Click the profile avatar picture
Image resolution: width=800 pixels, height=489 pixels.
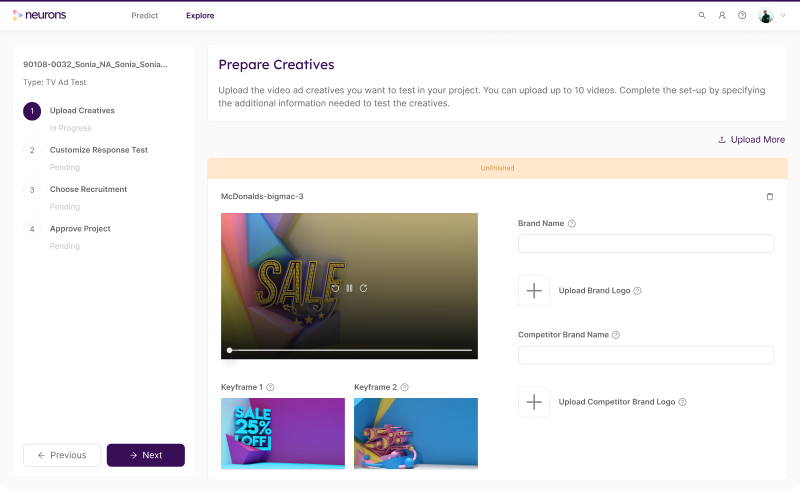click(x=766, y=15)
